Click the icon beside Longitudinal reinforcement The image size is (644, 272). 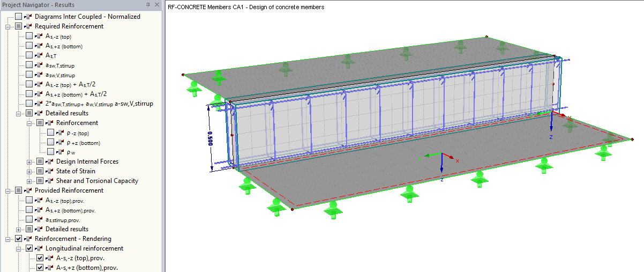[39, 248]
